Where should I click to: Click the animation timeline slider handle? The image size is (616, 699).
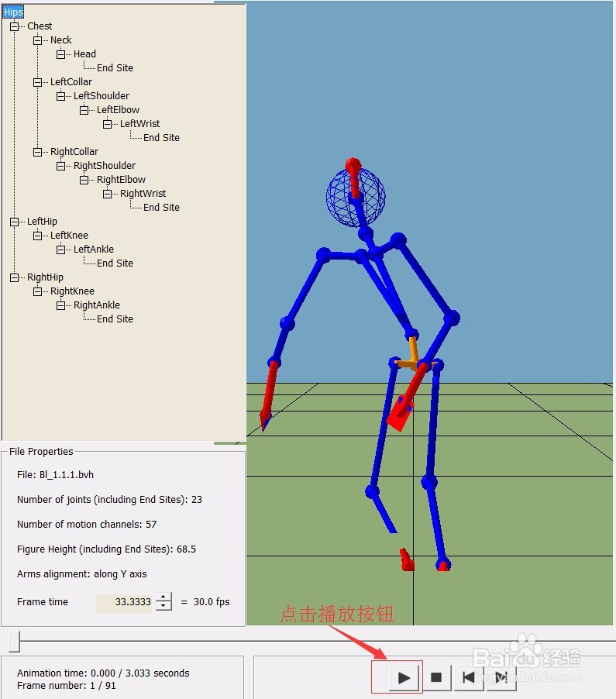click(x=14, y=641)
